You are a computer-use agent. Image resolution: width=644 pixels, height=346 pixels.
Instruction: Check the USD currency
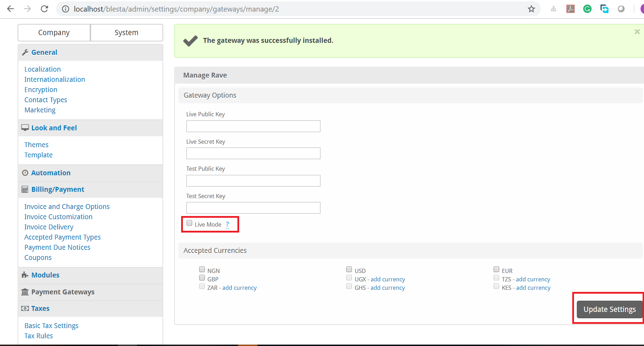click(x=349, y=269)
